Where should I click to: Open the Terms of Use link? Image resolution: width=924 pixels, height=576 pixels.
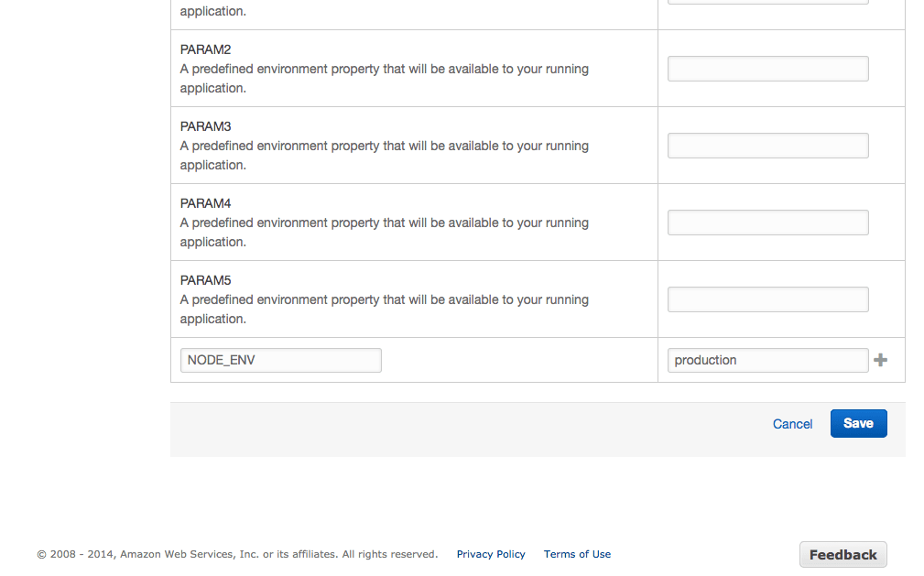click(x=577, y=554)
